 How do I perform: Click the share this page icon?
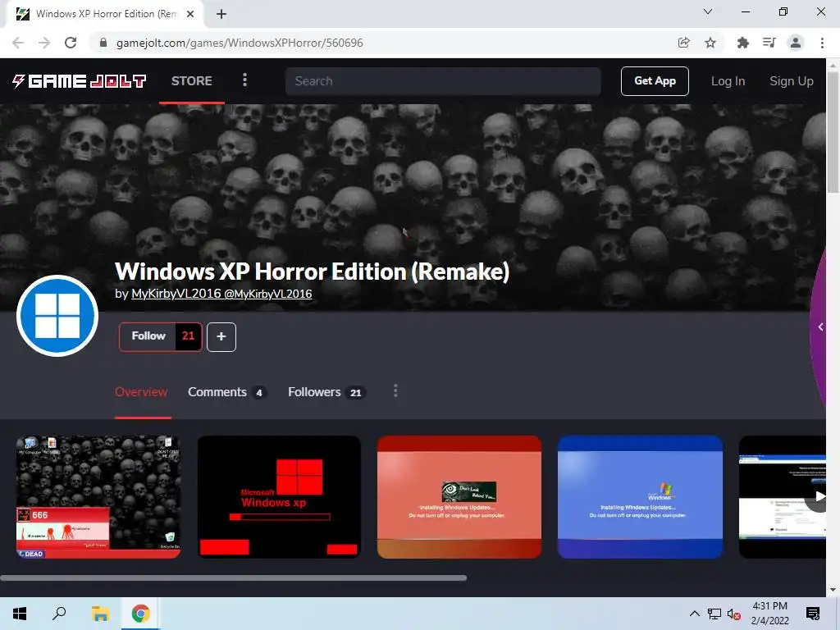(683, 43)
